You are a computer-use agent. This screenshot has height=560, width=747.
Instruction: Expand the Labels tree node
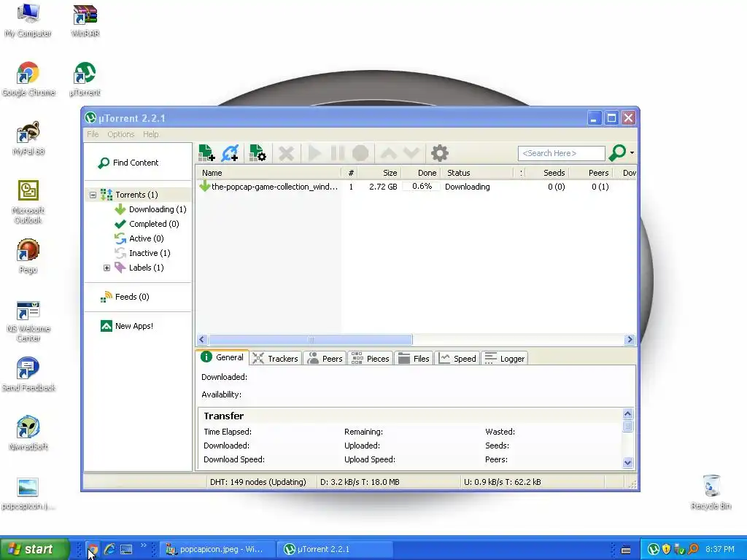click(107, 268)
